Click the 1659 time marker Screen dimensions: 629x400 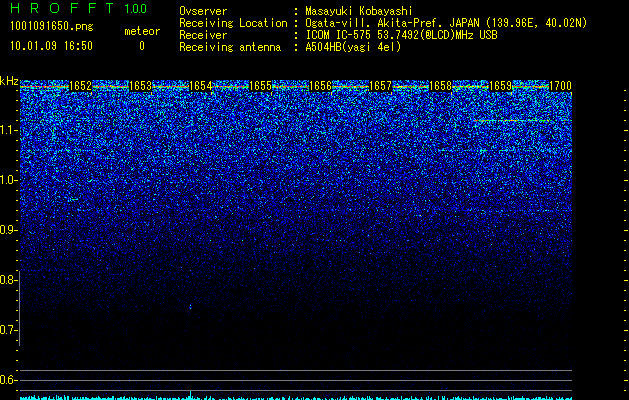click(501, 86)
